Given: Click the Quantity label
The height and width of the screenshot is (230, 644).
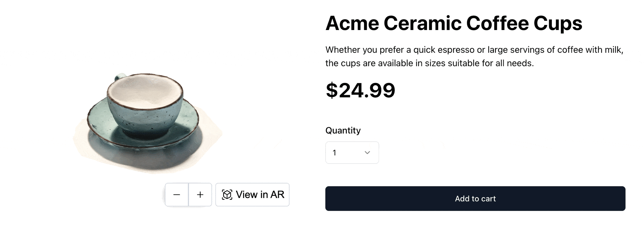Looking at the screenshot, I should tap(343, 130).
